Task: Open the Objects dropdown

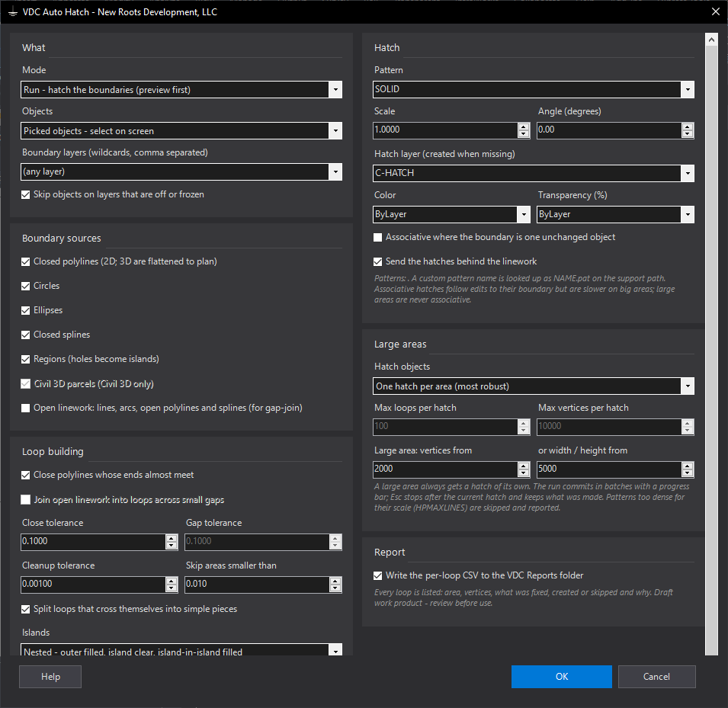Action: [x=335, y=131]
